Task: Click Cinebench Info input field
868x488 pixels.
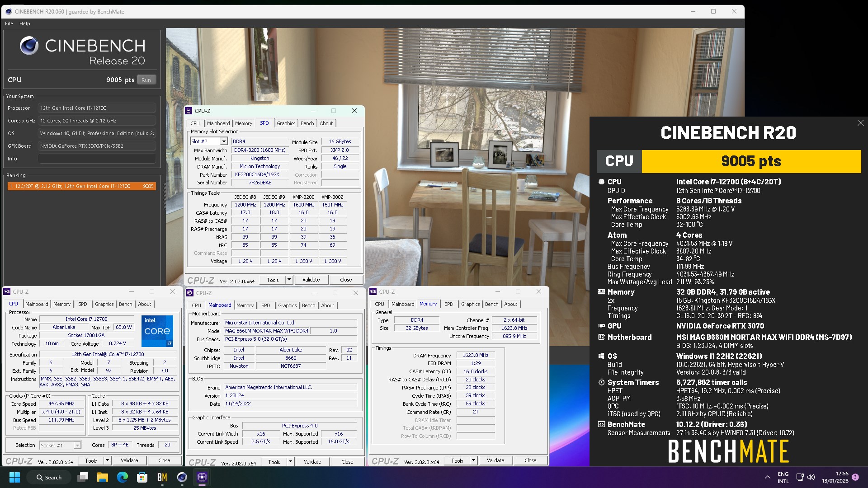Action: [x=97, y=159]
